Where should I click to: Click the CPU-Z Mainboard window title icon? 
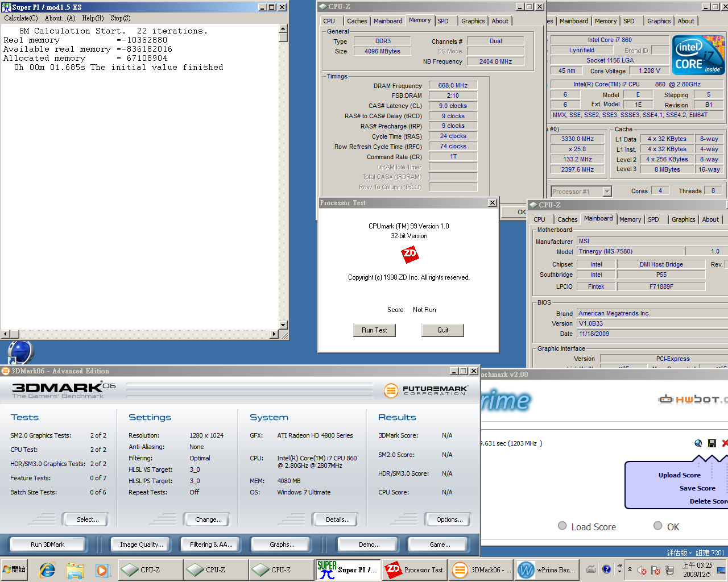533,205
